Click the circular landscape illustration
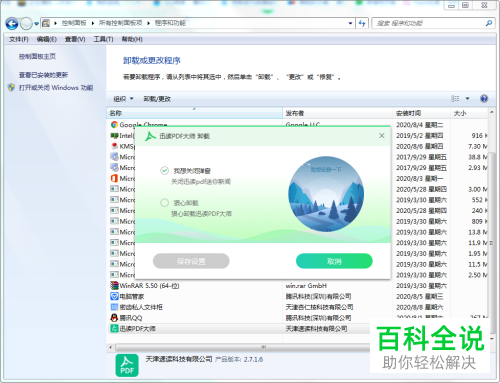 [326, 194]
